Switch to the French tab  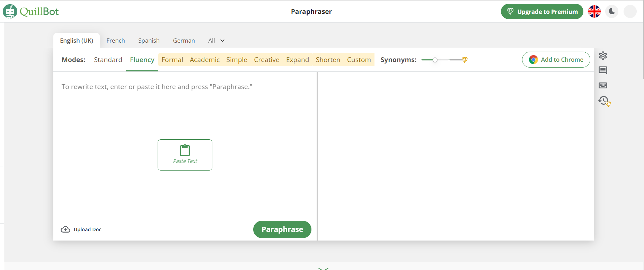point(116,41)
